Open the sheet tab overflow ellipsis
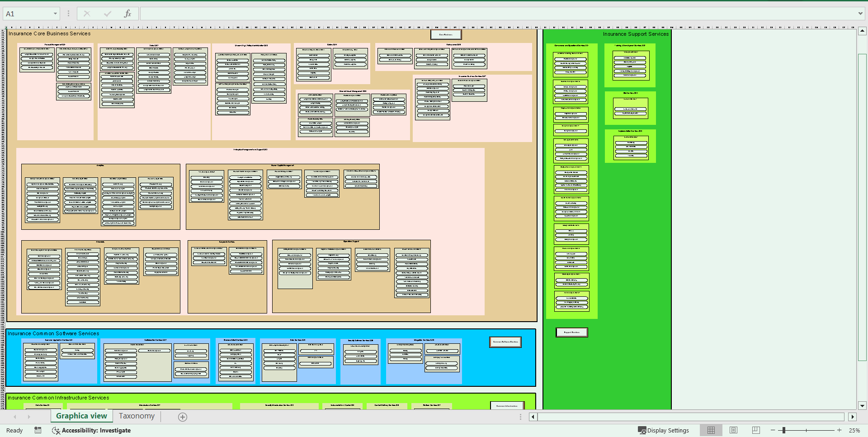Screen dimensions: 868x437 pyautogui.click(x=520, y=416)
